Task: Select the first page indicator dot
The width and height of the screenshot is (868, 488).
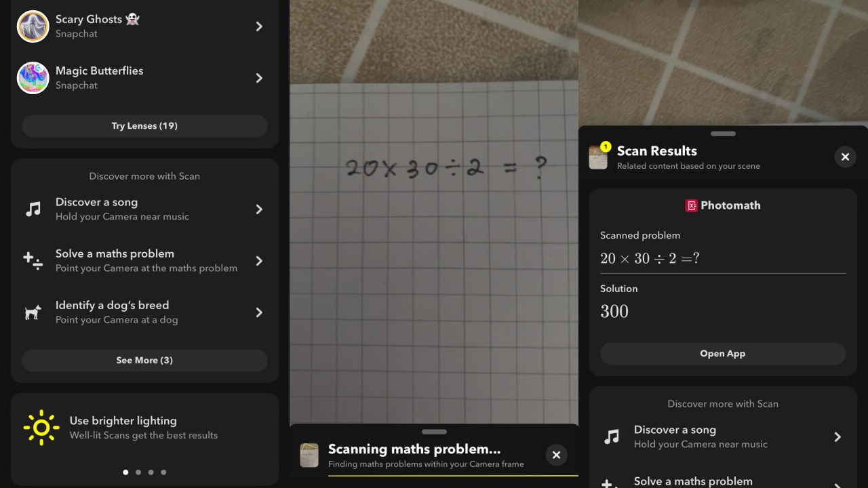Action: pyautogui.click(x=125, y=472)
